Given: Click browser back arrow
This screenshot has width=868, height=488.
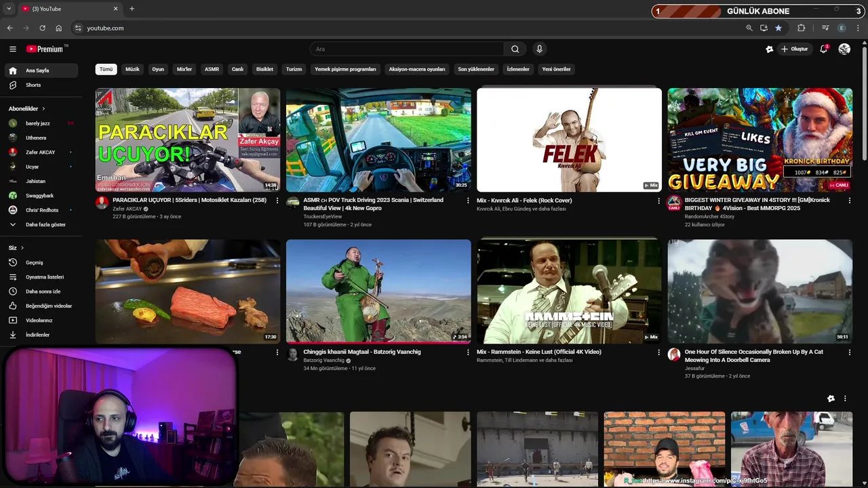Looking at the screenshot, I should 9,28.
